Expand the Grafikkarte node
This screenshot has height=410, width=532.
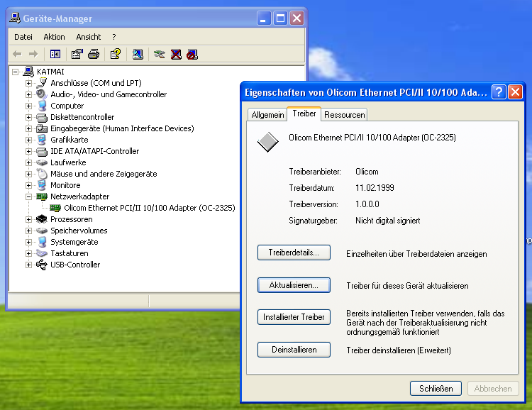29,140
